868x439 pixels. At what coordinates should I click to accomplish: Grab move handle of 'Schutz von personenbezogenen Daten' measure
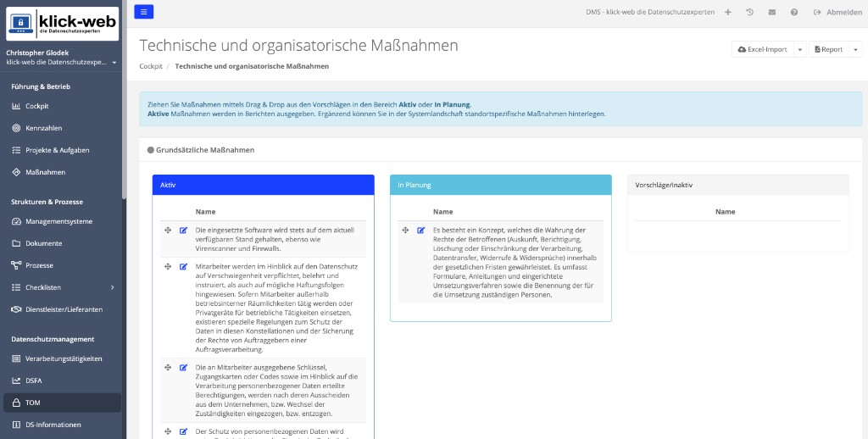pos(168,432)
